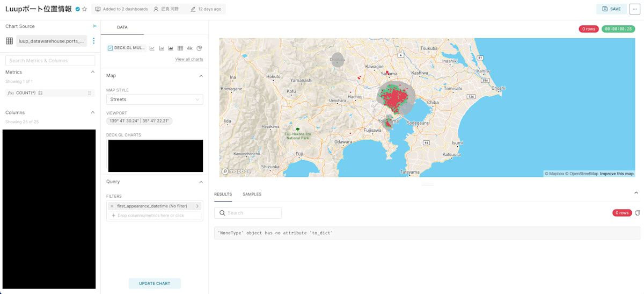
Task: Click the NoneType error message text
Action: tap(275, 233)
